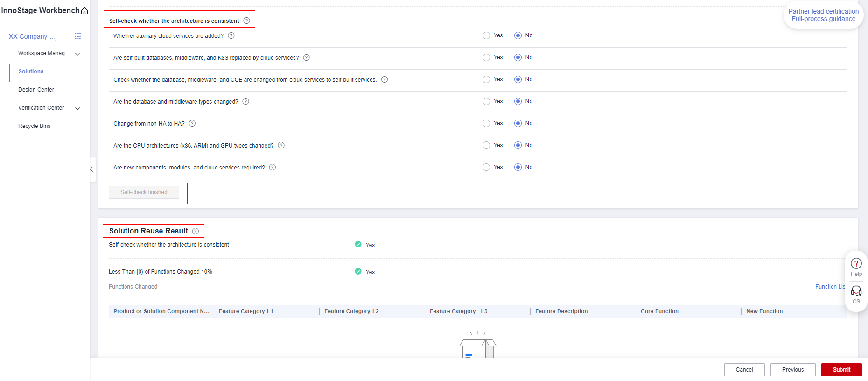
Task: Show help for self-built databases replaced question
Action: click(x=307, y=57)
